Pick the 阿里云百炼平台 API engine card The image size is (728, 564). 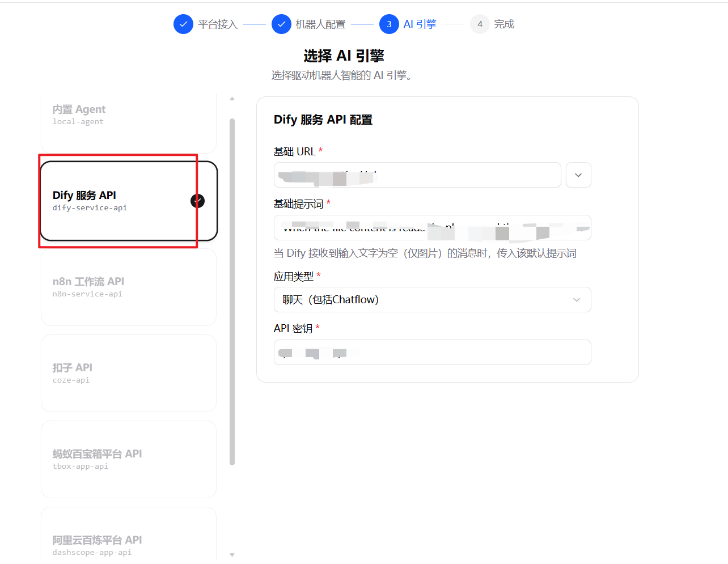click(x=129, y=534)
